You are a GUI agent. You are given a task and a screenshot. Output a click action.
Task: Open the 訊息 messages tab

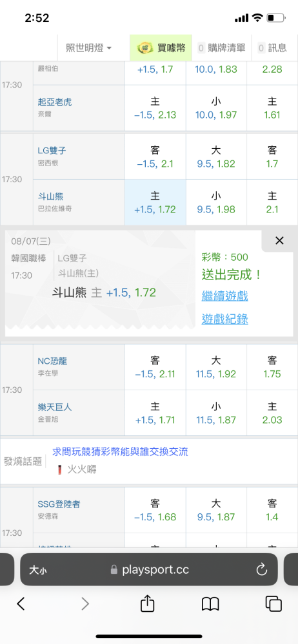[272, 48]
